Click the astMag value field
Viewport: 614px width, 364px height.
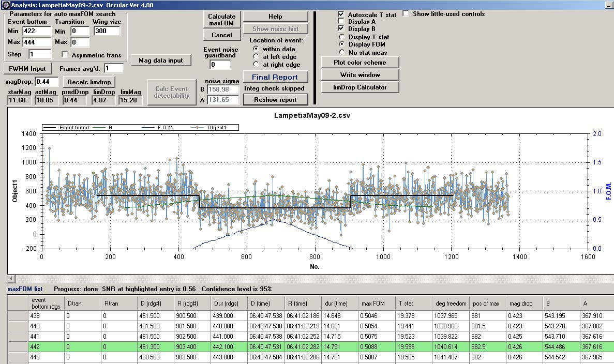(x=47, y=100)
